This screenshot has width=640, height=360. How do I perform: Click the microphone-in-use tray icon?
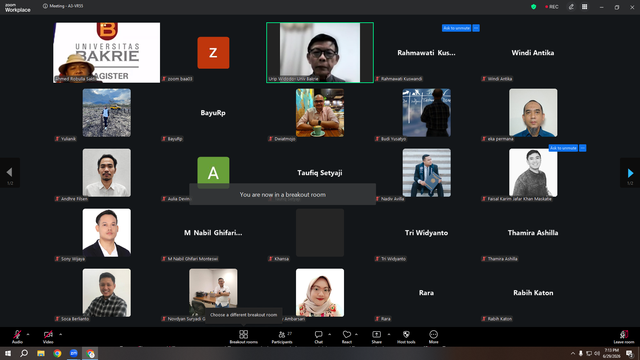tap(581, 353)
